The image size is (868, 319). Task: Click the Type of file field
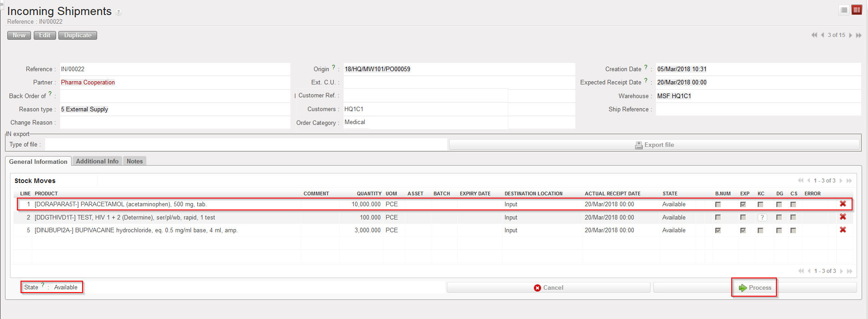point(246,145)
